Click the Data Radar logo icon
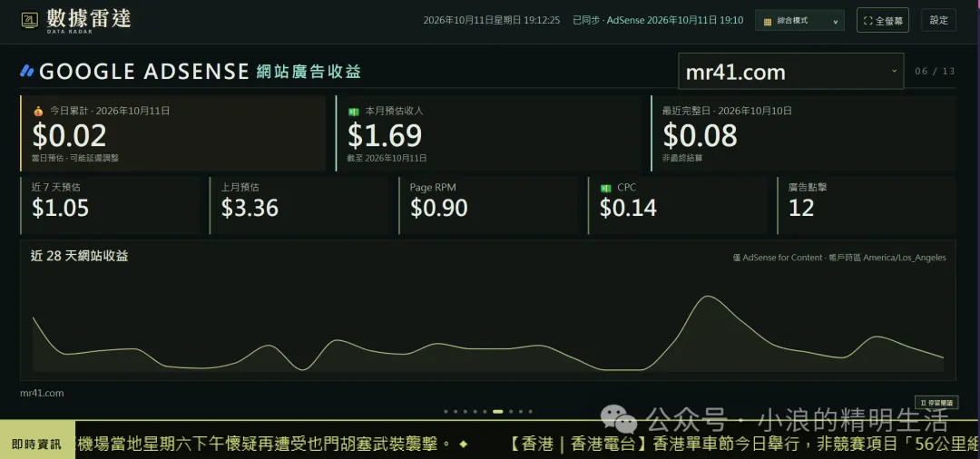The image size is (980, 459). coord(29,20)
